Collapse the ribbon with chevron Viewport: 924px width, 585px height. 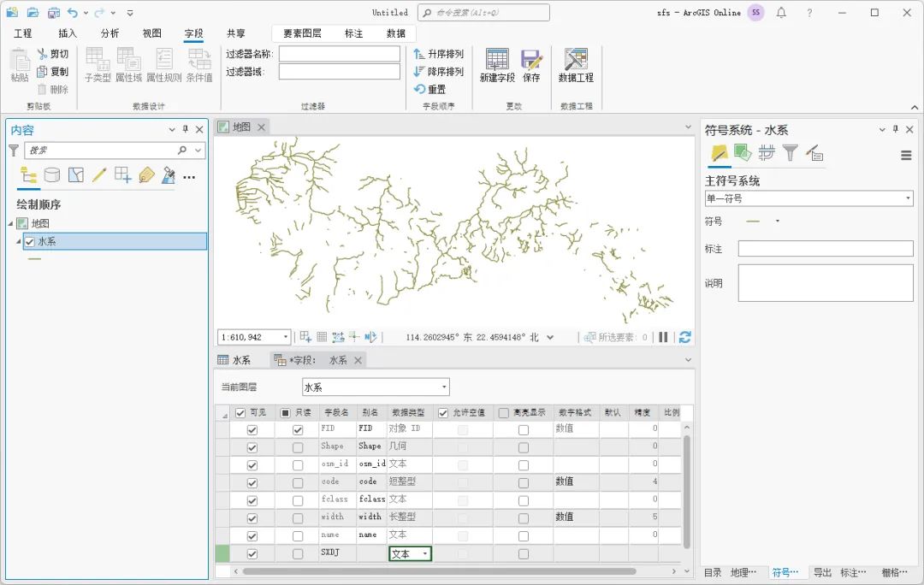pyautogui.click(x=914, y=107)
